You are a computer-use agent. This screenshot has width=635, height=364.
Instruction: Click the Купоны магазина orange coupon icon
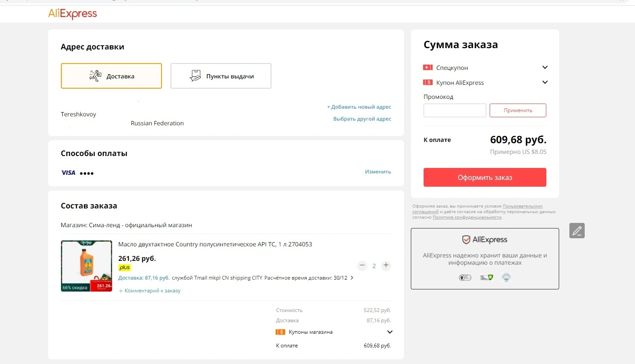point(280,332)
